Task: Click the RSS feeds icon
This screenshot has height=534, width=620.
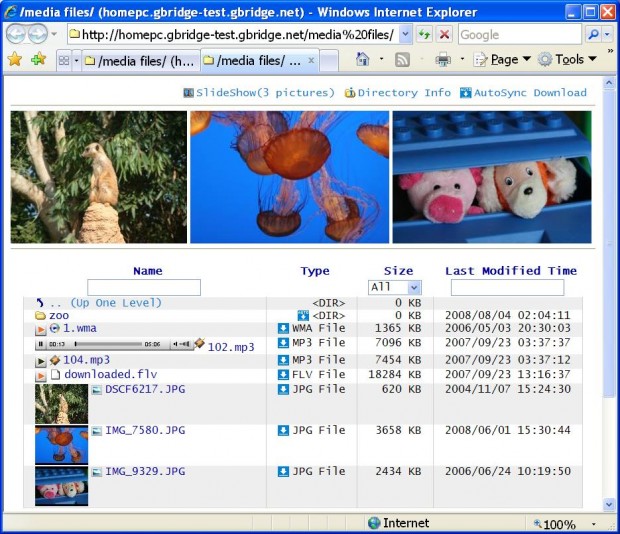Action: click(x=402, y=60)
